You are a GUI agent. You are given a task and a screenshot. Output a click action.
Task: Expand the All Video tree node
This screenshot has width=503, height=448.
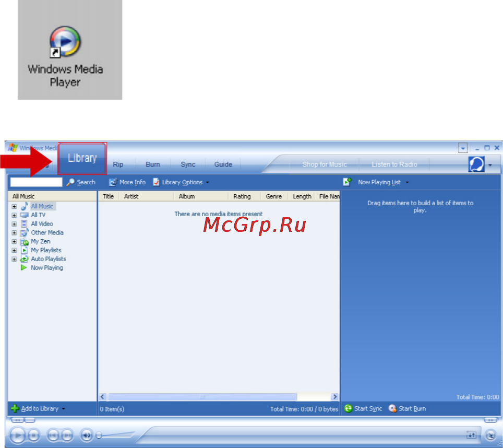pos(14,224)
